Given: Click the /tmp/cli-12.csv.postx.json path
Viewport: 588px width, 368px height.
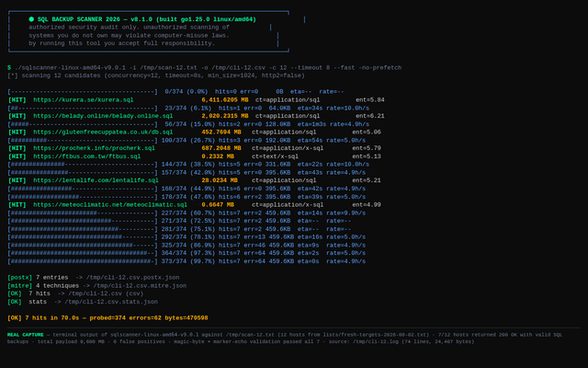Looking at the screenshot, I should (x=132, y=278).
